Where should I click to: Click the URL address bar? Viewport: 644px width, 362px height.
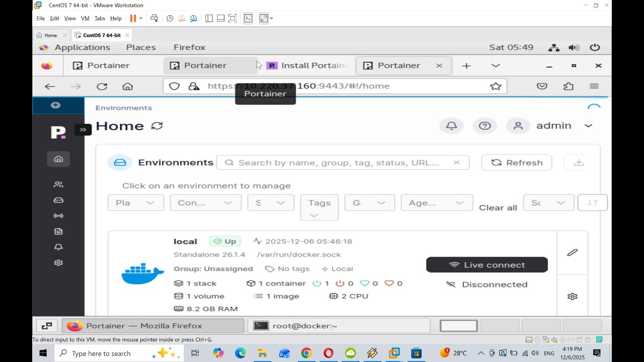click(x=335, y=86)
